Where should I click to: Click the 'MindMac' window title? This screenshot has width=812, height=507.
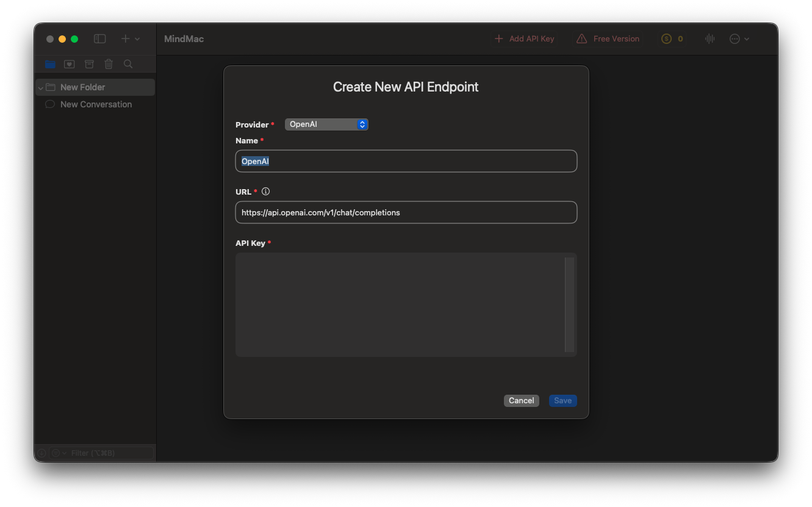[x=184, y=39]
